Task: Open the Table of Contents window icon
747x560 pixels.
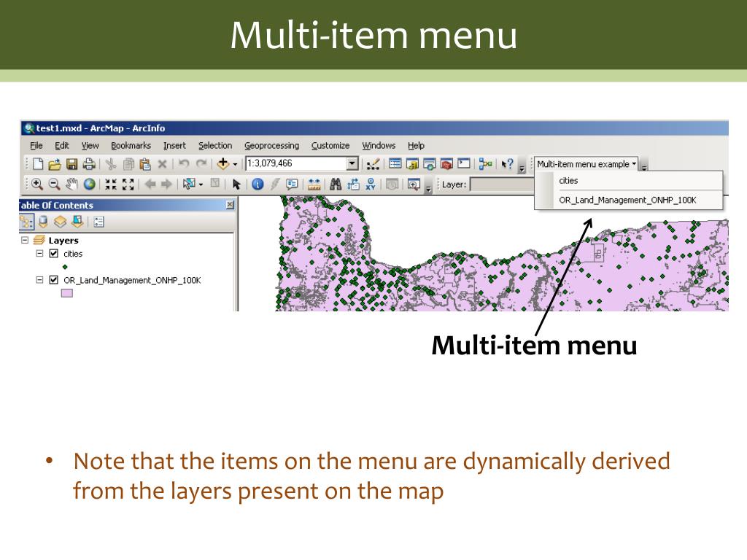Action: pyautogui.click(x=395, y=164)
